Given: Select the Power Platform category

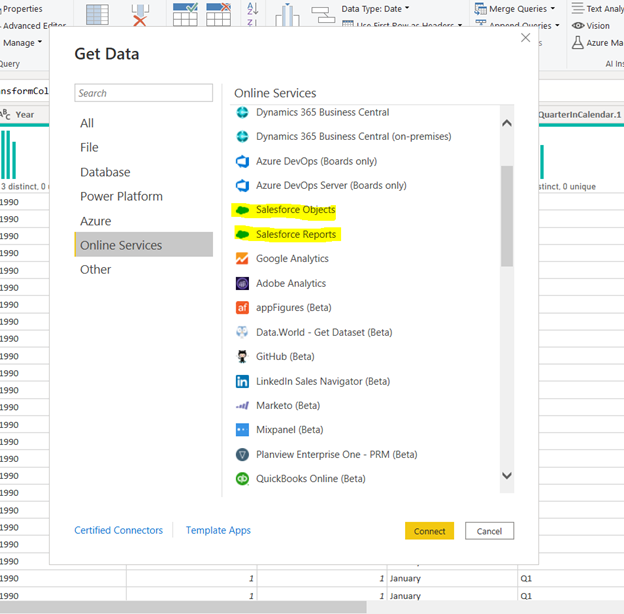Looking at the screenshot, I should click(121, 197).
